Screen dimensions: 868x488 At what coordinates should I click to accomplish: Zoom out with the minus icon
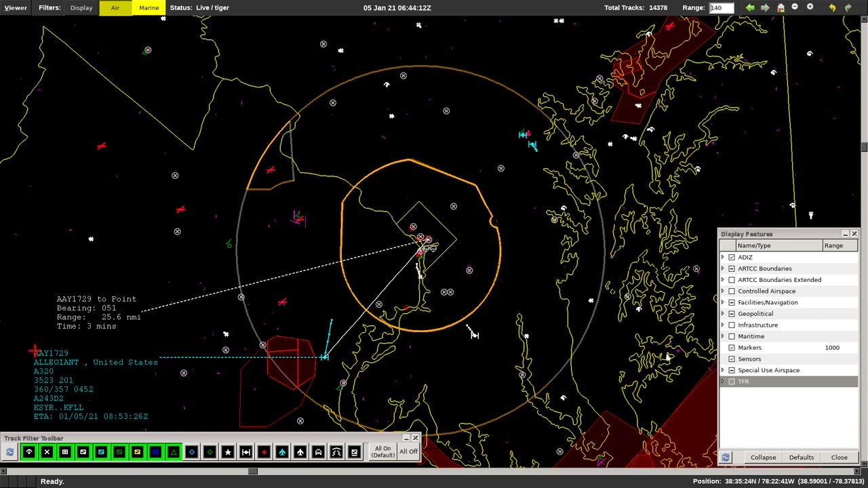click(x=795, y=7)
